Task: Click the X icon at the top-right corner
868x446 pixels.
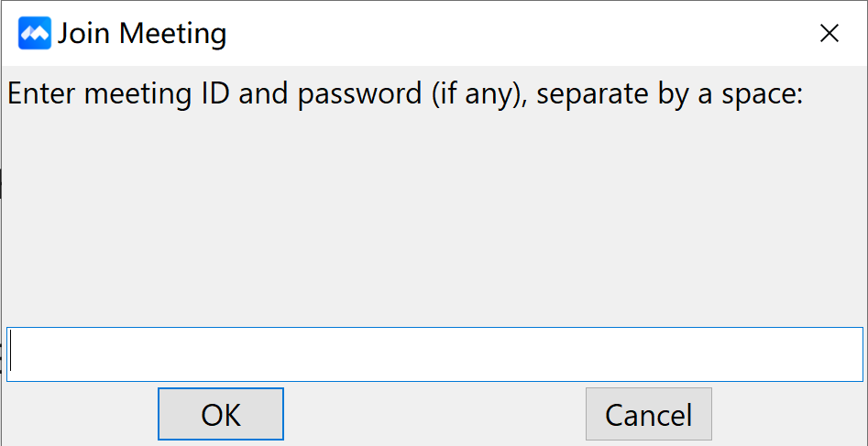Action: point(829,34)
